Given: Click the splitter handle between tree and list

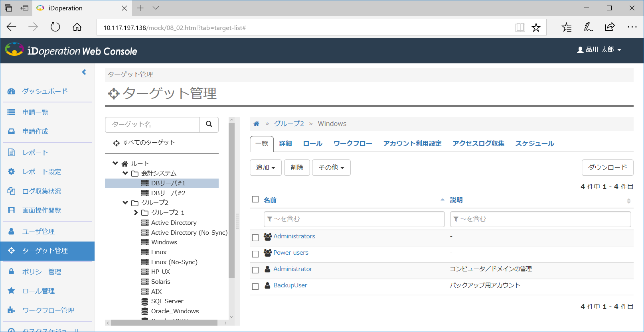Looking at the screenshot, I should point(237,221).
